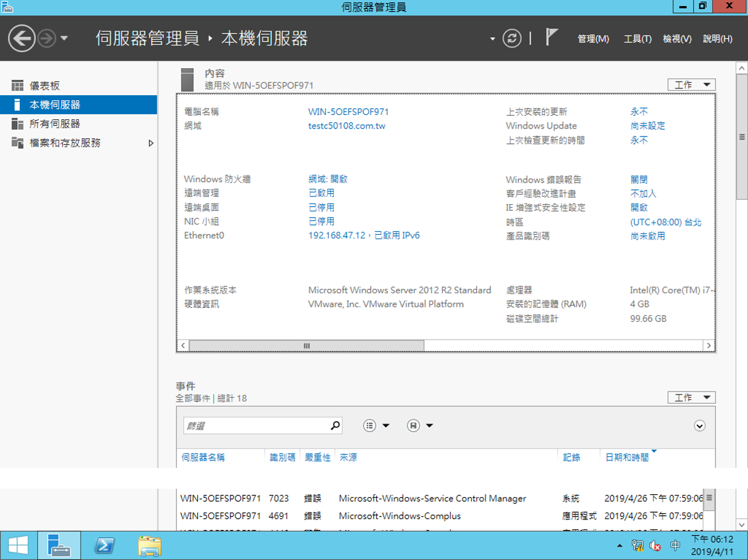
Task: Open the 管理(M) menu
Action: pyautogui.click(x=593, y=39)
